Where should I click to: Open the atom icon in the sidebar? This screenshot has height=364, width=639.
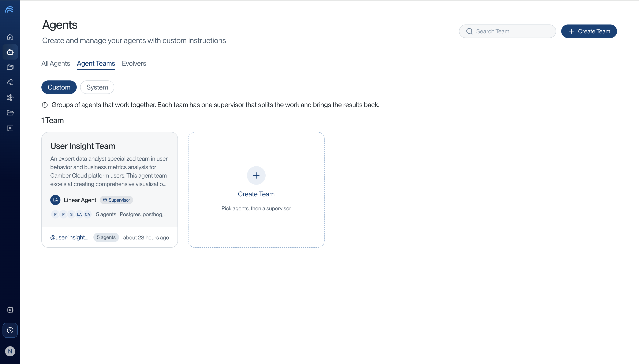pos(10,98)
